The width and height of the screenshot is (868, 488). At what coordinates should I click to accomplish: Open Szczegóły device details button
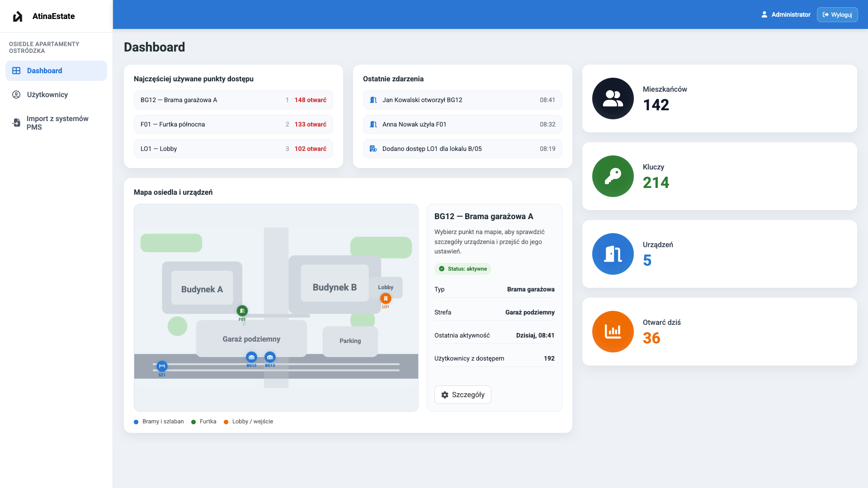pyautogui.click(x=462, y=395)
